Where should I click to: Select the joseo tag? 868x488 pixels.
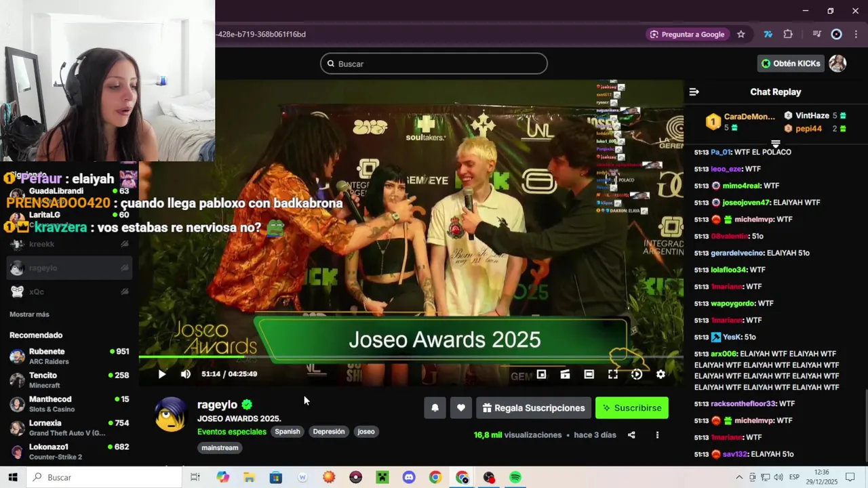[366, 432]
